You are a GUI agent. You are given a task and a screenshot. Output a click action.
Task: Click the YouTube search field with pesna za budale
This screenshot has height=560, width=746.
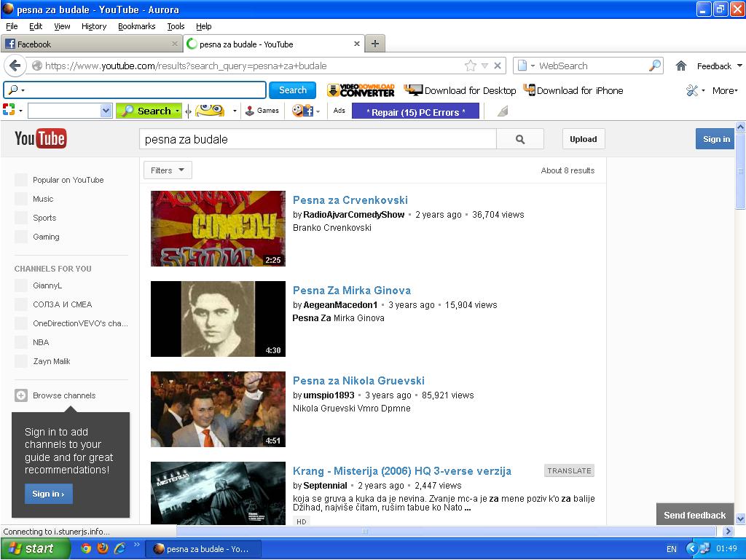click(x=318, y=139)
